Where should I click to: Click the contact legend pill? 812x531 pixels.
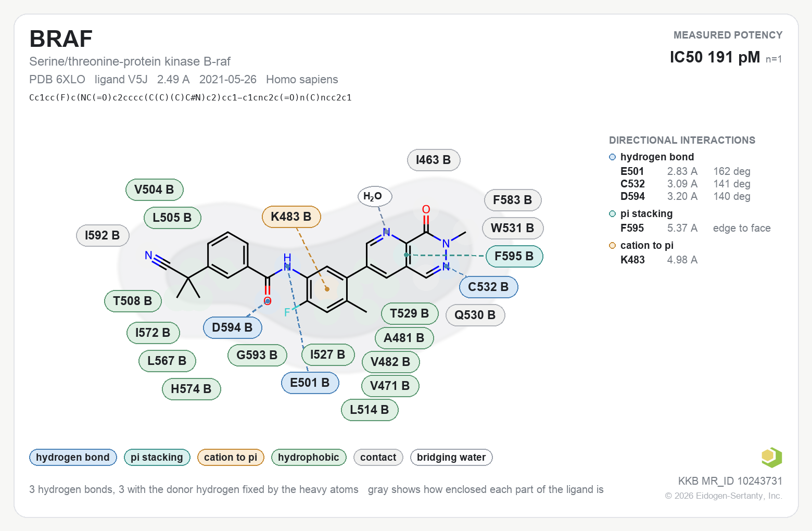pos(378,457)
